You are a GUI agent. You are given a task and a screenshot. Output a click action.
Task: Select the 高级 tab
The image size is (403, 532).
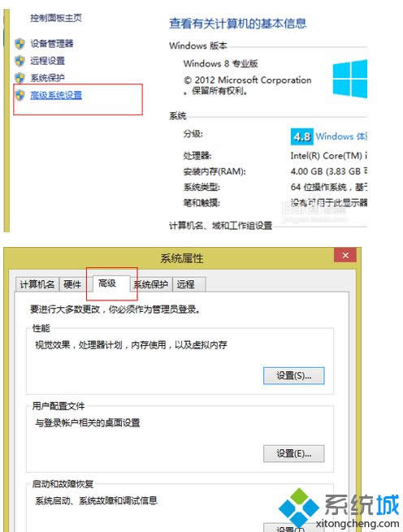107,283
